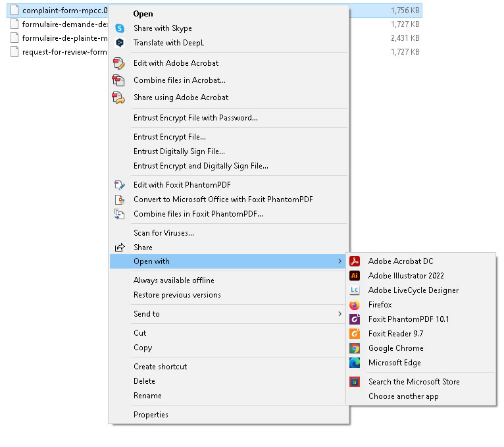Click the Skype icon in context menu
This screenshot has height=447, width=504.
coord(120,28)
